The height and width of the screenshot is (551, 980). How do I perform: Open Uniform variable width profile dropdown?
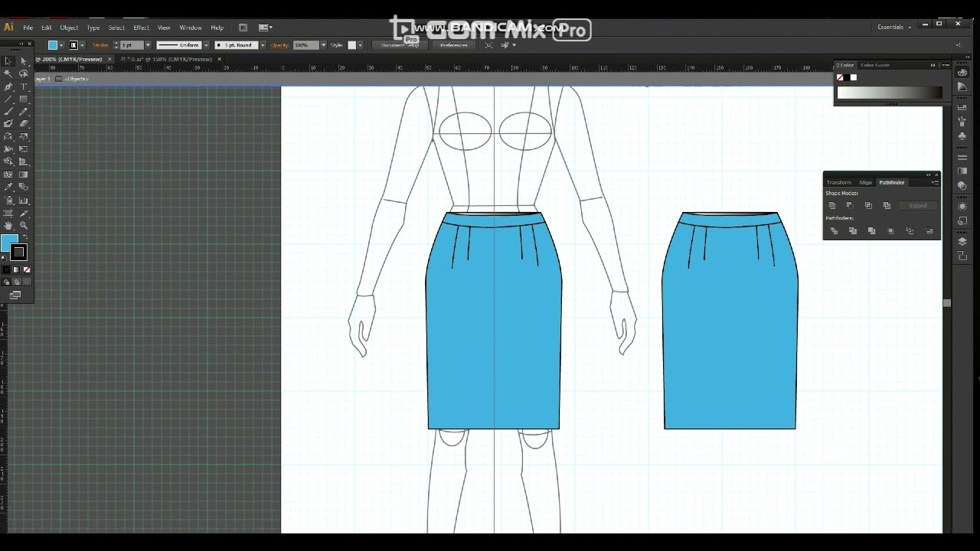[x=206, y=45]
